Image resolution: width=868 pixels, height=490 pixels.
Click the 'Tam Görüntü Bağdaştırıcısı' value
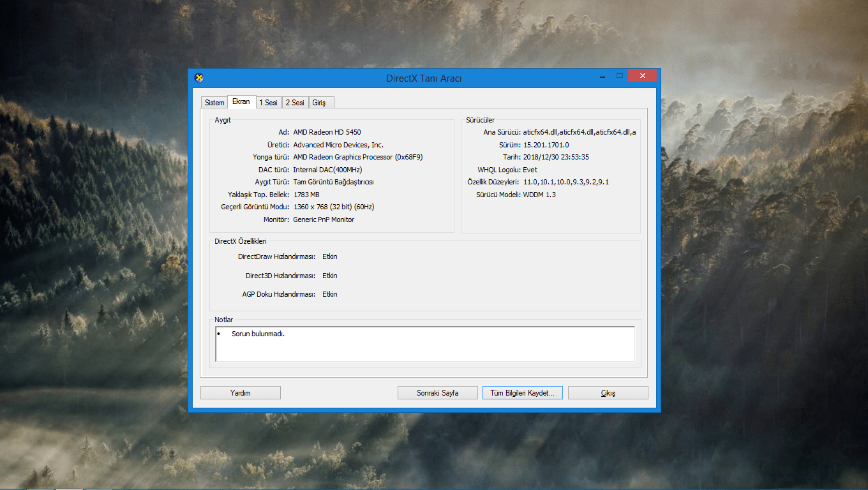[x=333, y=182]
